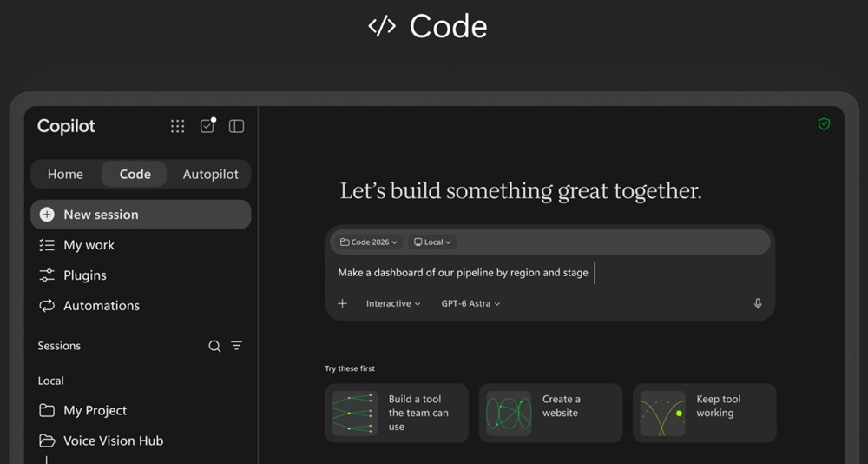Screen dimensions: 868x464
Task: Click into the prompt text field
Action: pyautogui.click(x=548, y=273)
